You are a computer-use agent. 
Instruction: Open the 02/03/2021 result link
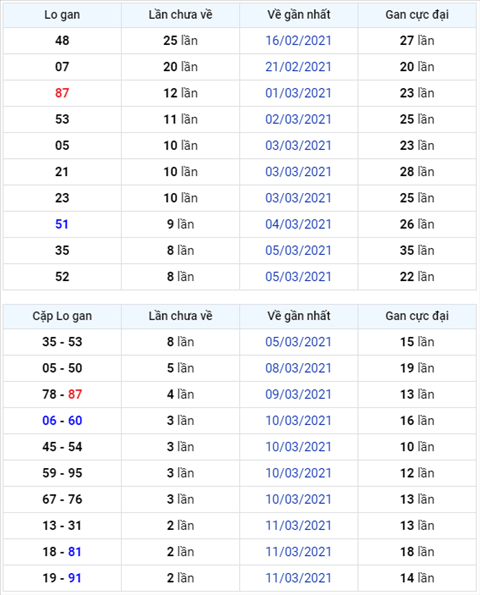click(x=298, y=119)
